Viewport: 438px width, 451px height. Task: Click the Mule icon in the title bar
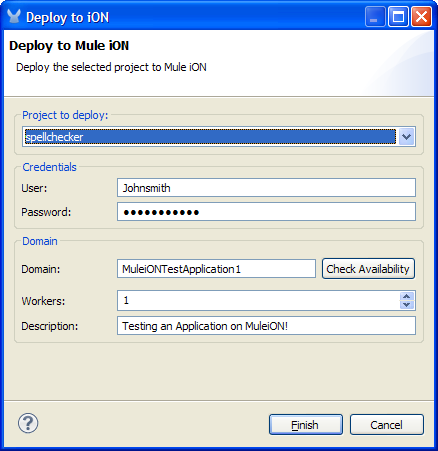coord(14,16)
